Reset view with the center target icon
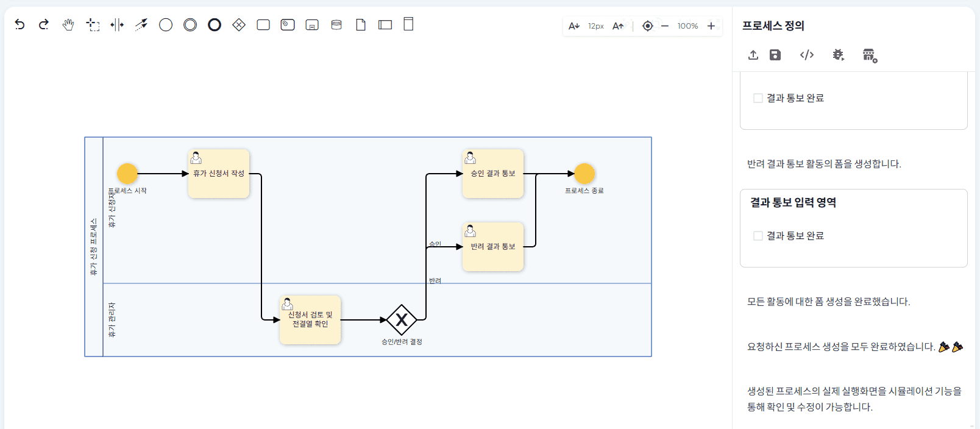This screenshot has width=980, height=429. coord(648,26)
